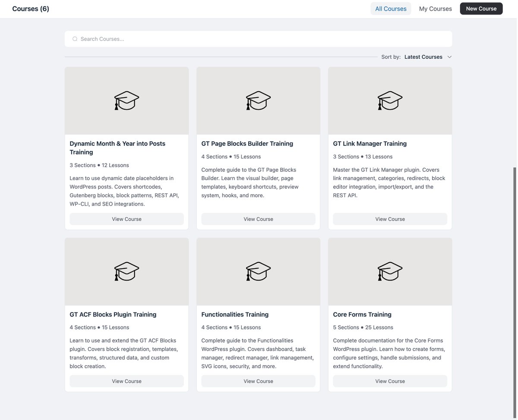Open title GT Page Blocks Builder Training

tap(247, 144)
